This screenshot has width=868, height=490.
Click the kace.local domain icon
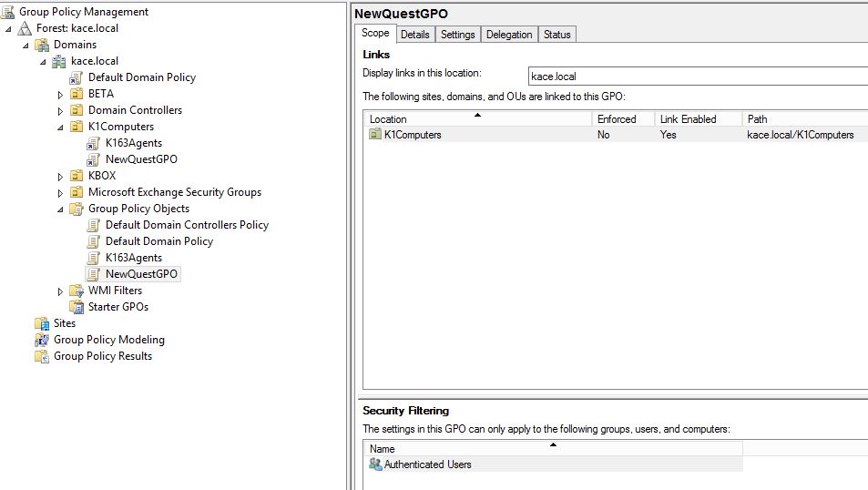point(59,61)
